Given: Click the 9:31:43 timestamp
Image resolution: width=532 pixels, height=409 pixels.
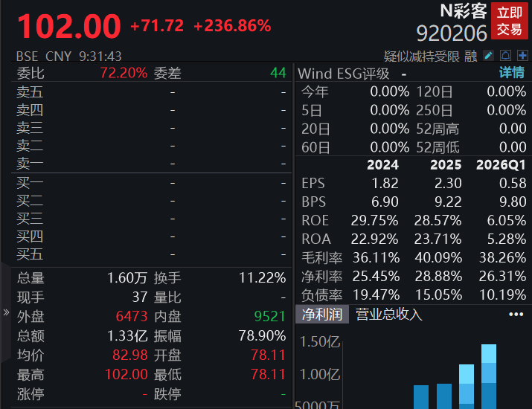Looking at the screenshot, I should [100, 57].
